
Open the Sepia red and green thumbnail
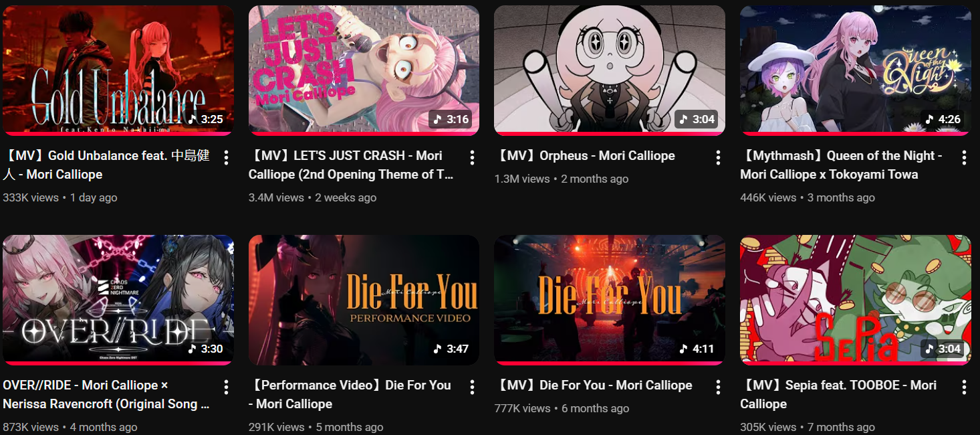tap(856, 300)
